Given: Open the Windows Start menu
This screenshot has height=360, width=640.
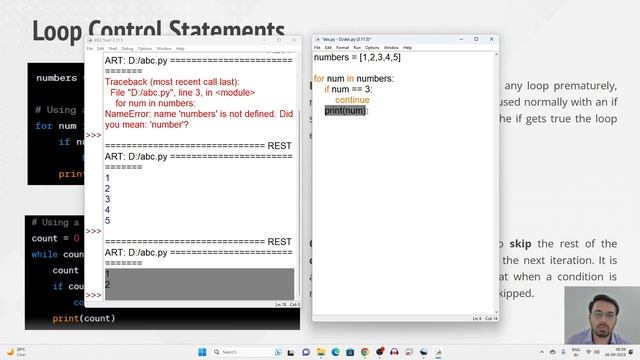Looking at the screenshot, I should point(202,352).
